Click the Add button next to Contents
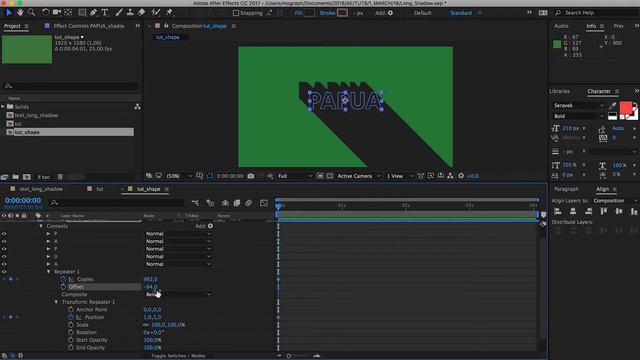 point(210,226)
